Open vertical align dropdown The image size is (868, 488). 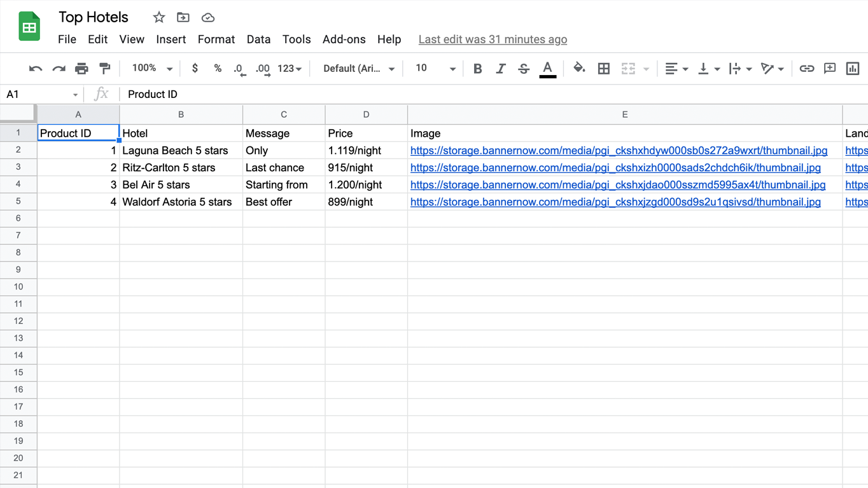[x=708, y=69]
